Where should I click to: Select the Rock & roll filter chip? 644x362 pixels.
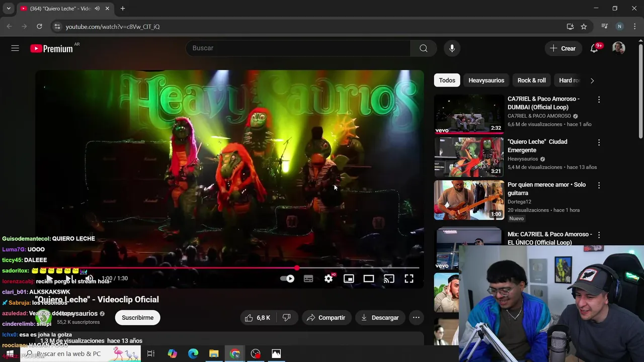click(x=531, y=80)
